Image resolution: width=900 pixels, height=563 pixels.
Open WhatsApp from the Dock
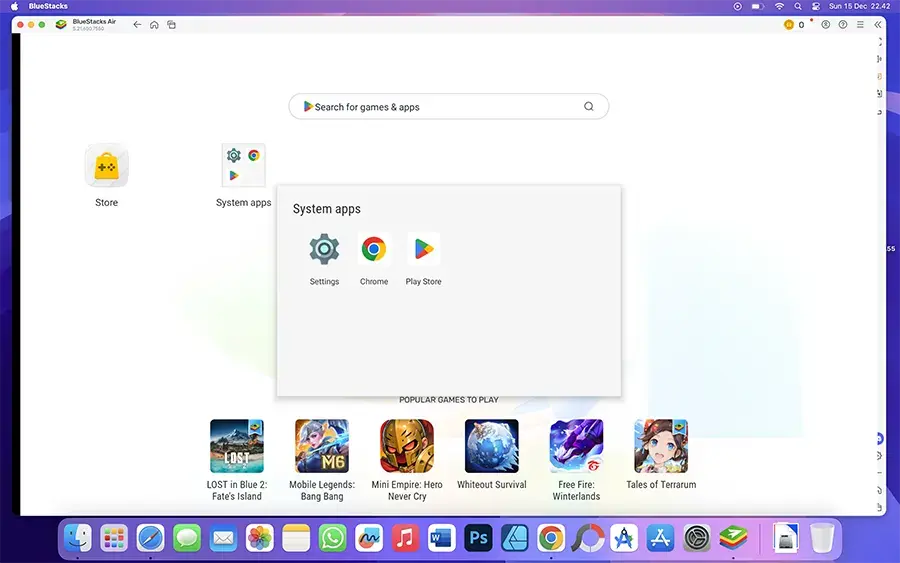tap(332, 538)
